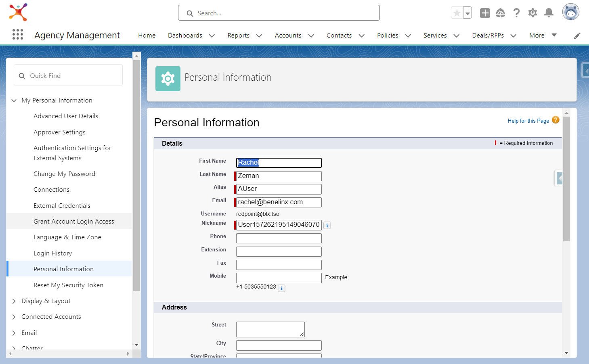
Task: Click the global actions plus icon
Action: pos(485,13)
